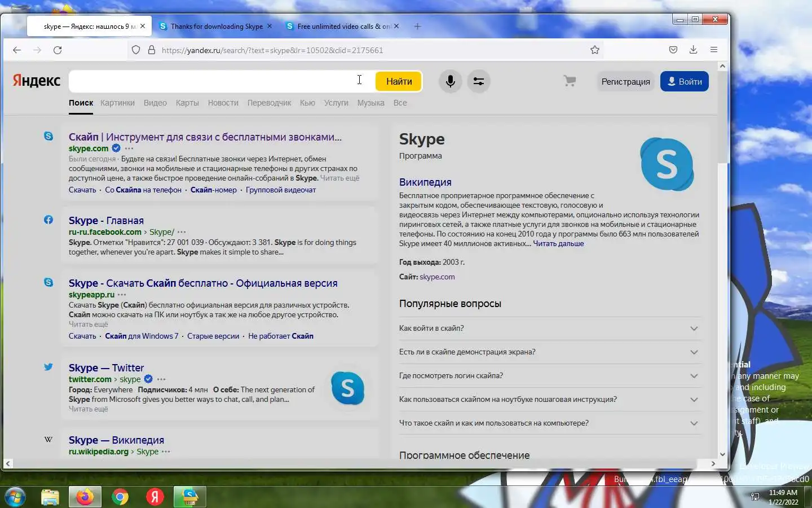The height and width of the screenshot is (508, 812).
Task: Open more options dots beside skype.com
Action: click(x=129, y=148)
